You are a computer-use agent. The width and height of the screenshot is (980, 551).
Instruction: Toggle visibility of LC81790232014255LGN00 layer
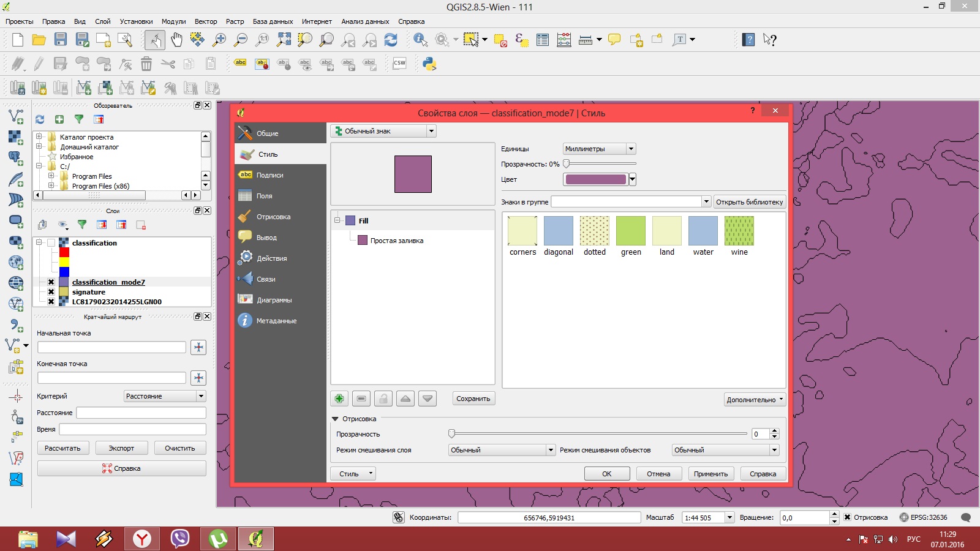(51, 302)
